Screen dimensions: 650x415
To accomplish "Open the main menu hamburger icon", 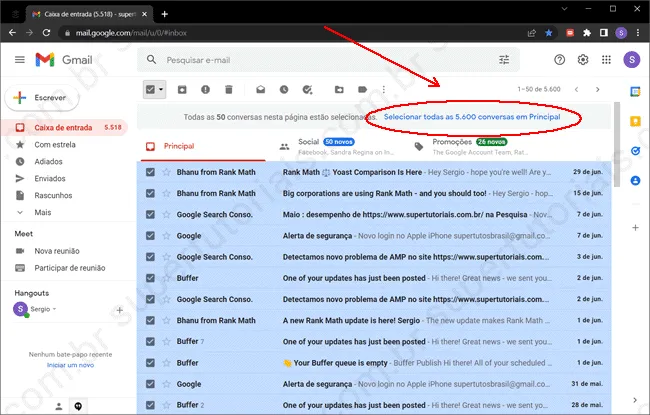I will [19, 60].
